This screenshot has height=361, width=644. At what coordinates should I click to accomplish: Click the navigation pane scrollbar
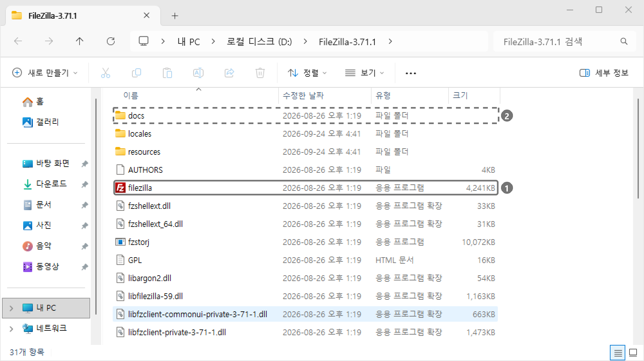96,206
